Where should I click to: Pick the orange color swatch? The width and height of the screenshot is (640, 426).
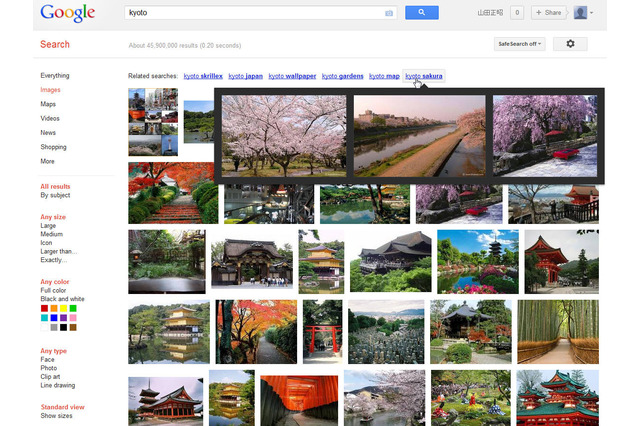(54, 308)
